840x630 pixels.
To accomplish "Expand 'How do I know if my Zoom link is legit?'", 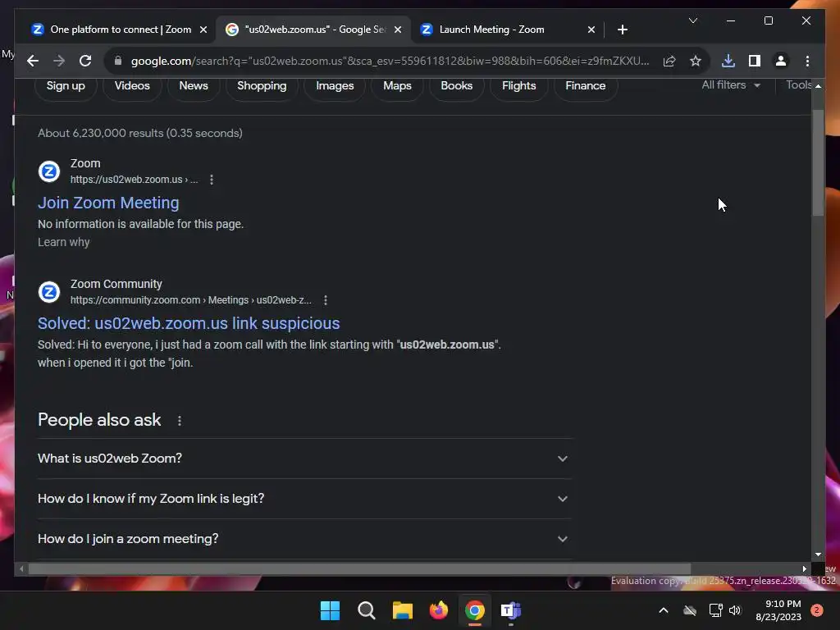I will (304, 499).
